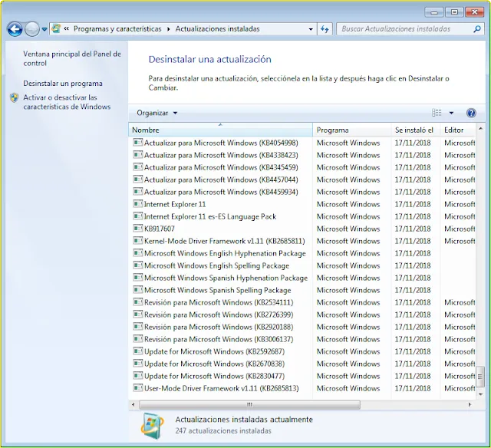The height and width of the screenshot is (448, 491).
Task: Click the Spanish Hyphenation Package icon
Action: coord(138,278)
